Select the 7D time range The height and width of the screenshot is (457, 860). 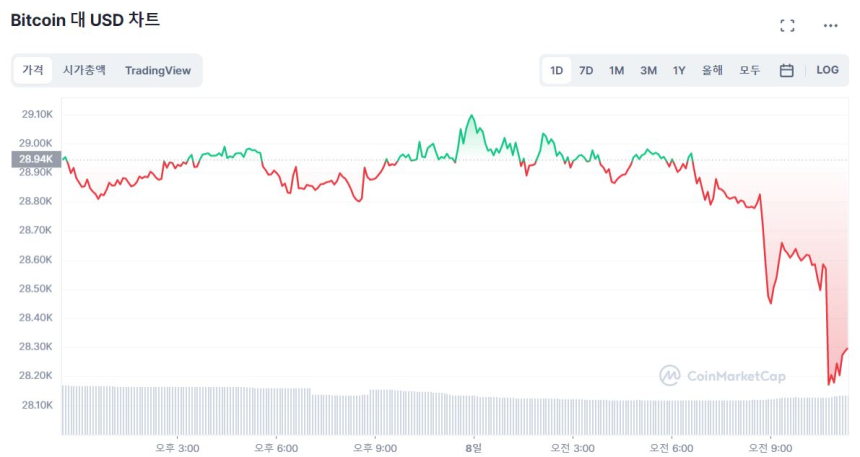(586, 70)
